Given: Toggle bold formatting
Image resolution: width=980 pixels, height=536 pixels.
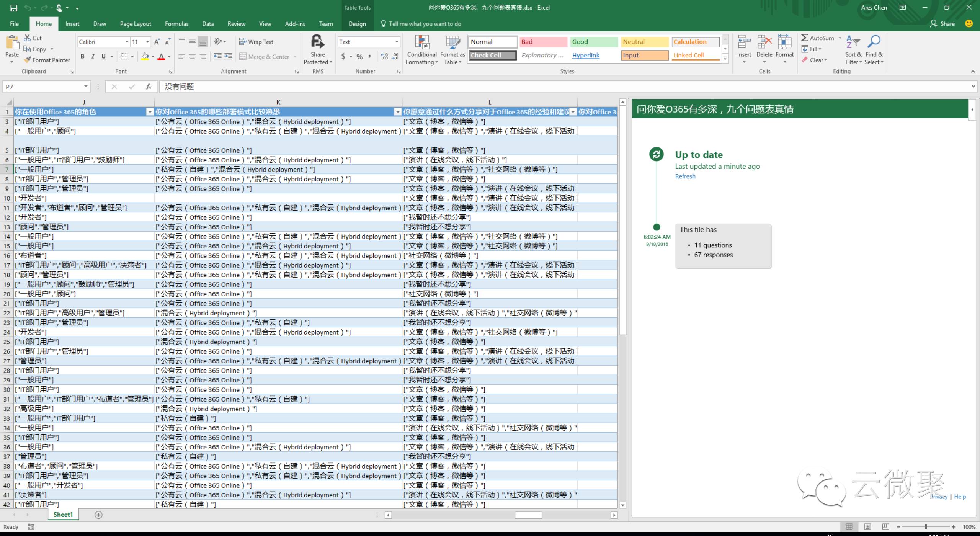Looking at the screenshot, I should [x=82, y=57].
